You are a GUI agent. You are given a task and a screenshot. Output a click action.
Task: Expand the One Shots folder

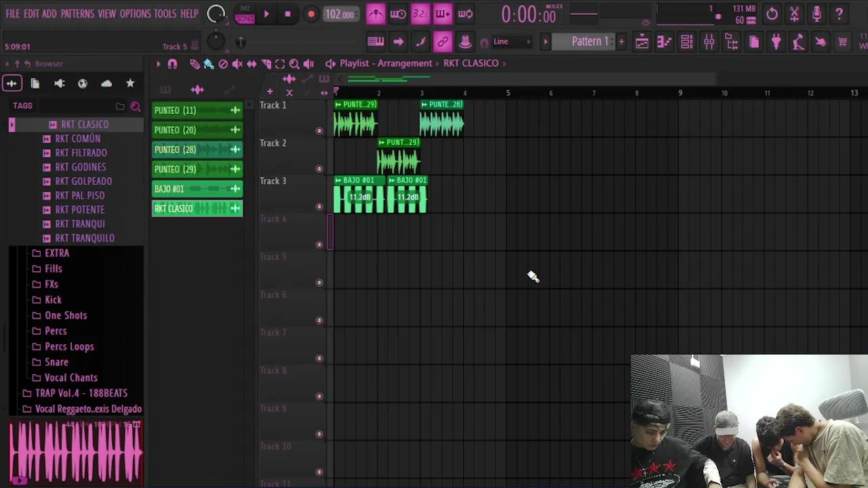coord(66,315)
